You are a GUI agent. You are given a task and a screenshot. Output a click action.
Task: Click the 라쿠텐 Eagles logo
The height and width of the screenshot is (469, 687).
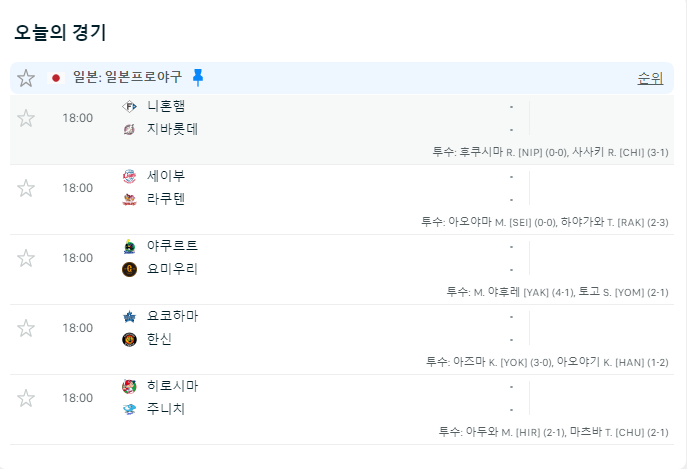(x=129, y=199)
